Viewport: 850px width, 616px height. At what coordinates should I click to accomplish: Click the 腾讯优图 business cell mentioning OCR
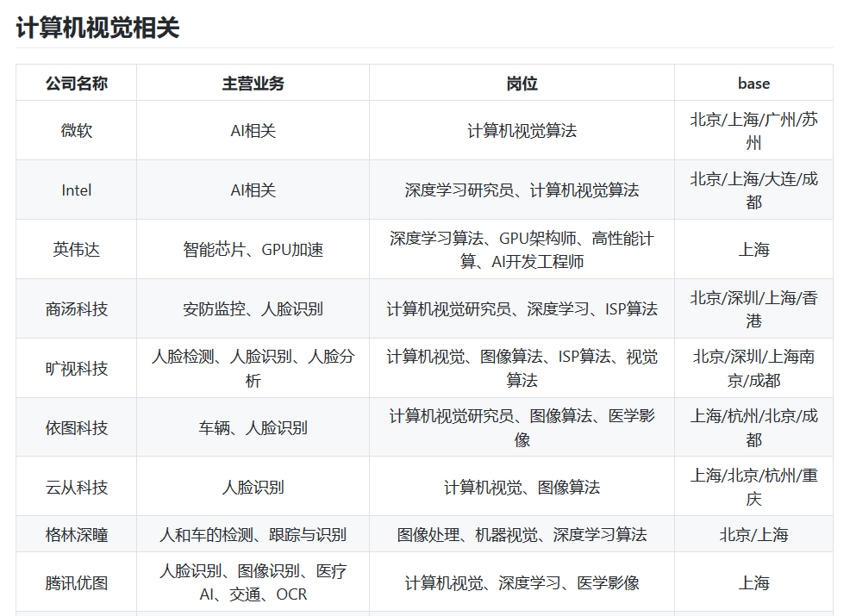click(x=253, y=583)
